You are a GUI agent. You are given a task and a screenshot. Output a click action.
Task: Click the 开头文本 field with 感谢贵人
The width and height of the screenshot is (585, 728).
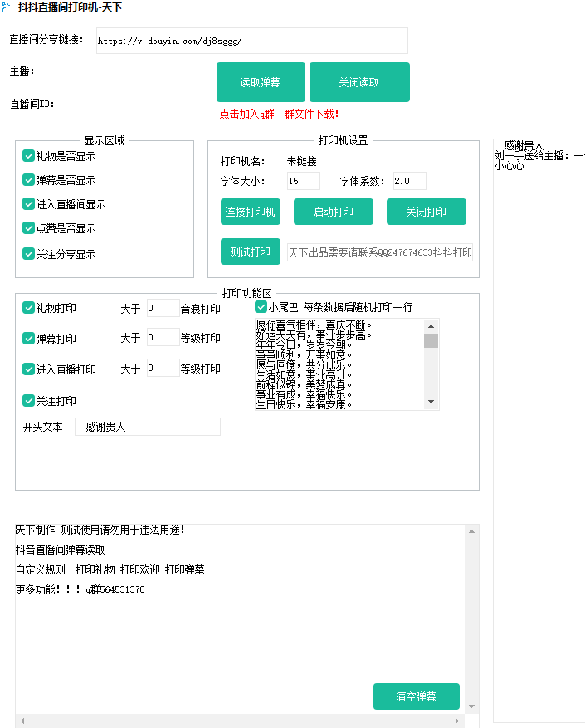[x=148, y=427]
